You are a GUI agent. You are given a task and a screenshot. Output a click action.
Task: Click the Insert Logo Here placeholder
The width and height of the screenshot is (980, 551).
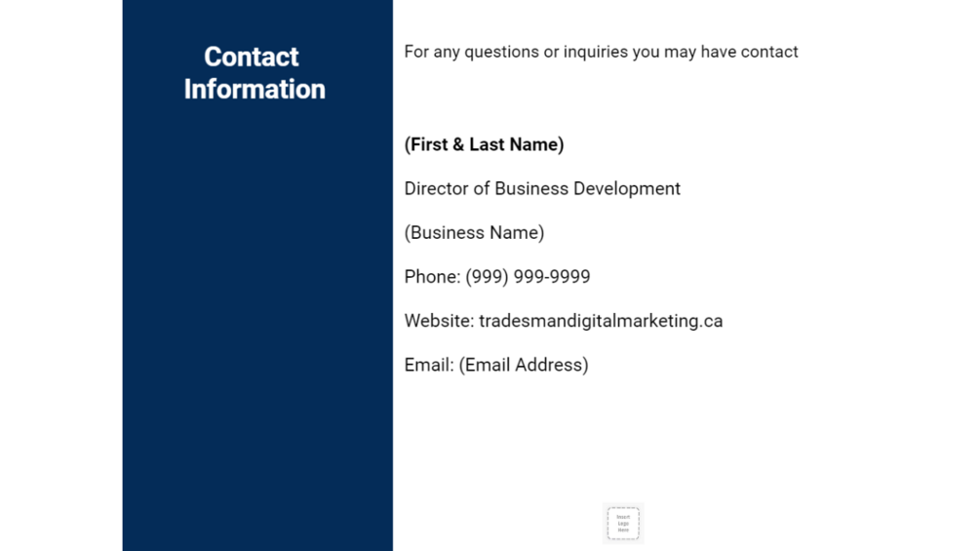pos(623,523)
